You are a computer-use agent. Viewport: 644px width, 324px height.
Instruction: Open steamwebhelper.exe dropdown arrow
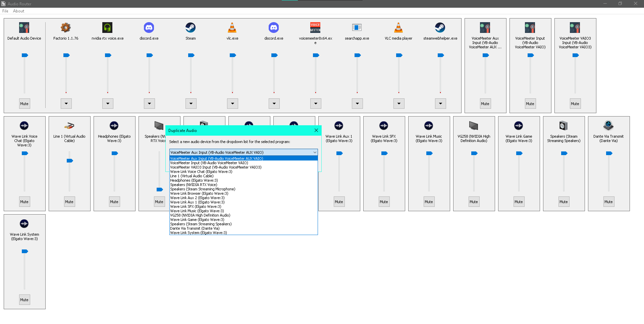pyautogui.click(x=440, y=104)
